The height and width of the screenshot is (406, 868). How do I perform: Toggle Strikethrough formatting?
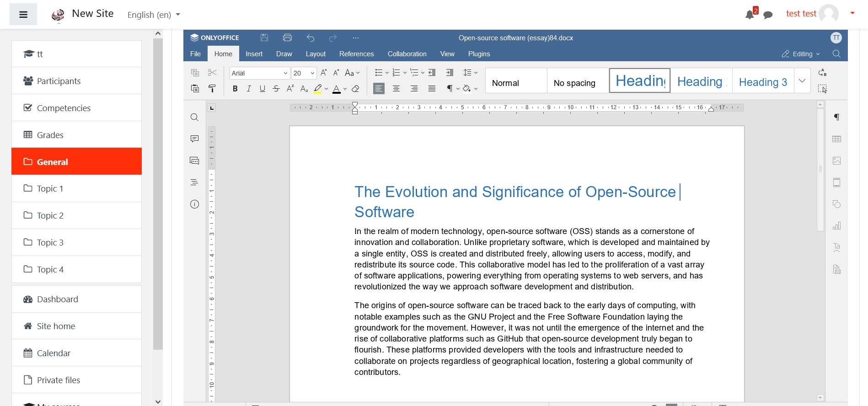[x=276, y=89]
